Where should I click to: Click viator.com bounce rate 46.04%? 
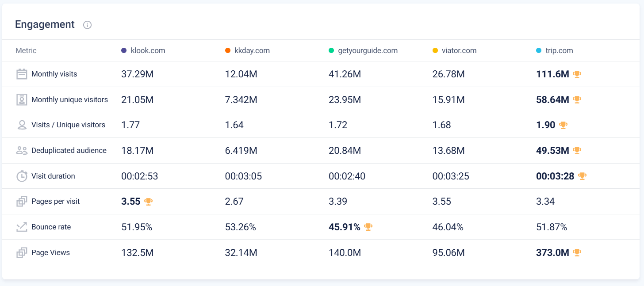448,227
